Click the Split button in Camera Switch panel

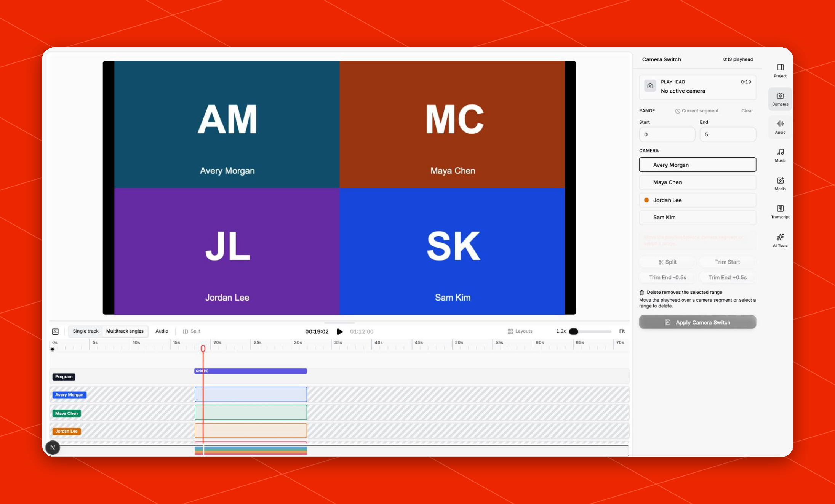pos(667,262)
